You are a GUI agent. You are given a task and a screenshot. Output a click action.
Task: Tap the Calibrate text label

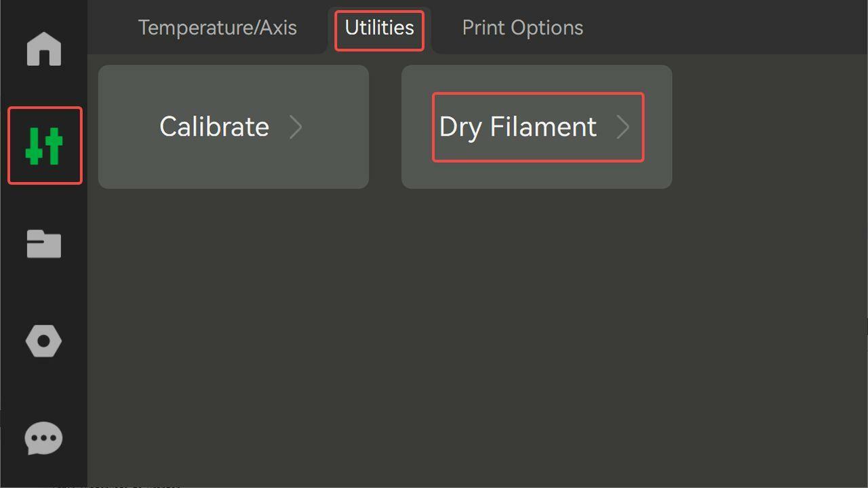click(214, 127)
